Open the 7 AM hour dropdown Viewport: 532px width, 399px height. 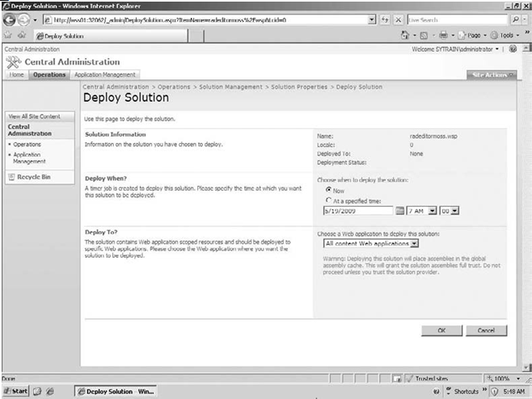(x=422, y=211)
